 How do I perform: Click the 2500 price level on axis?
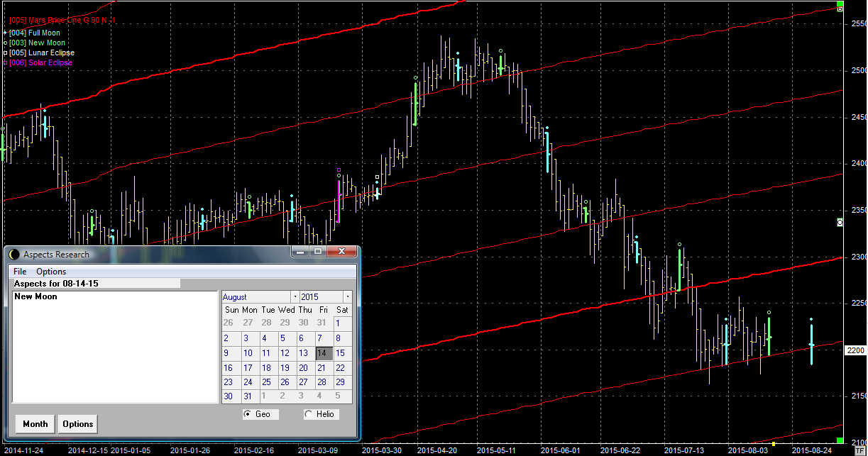point(858,70)
